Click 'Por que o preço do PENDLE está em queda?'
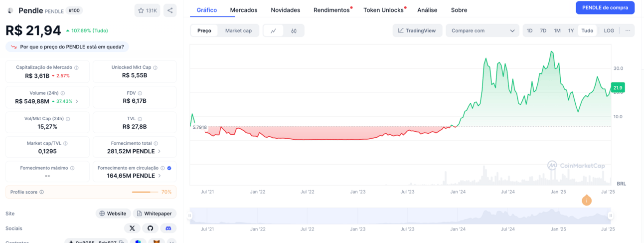The image size is (644, 243). [67, 47]
